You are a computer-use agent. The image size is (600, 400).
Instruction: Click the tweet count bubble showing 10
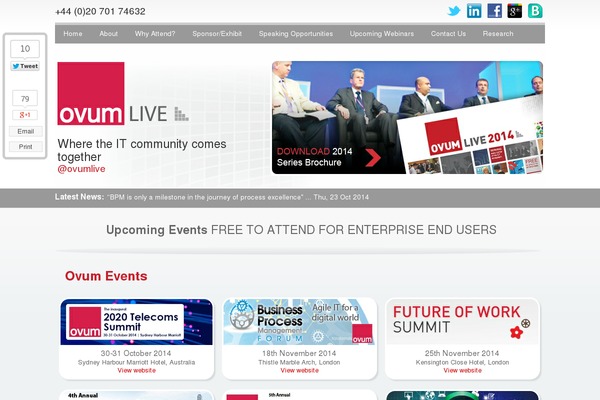coord(25,49)
